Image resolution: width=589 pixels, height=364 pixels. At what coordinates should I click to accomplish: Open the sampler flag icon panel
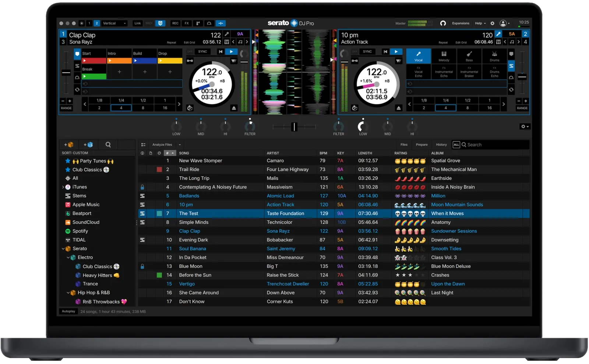(x=198, y=23)
